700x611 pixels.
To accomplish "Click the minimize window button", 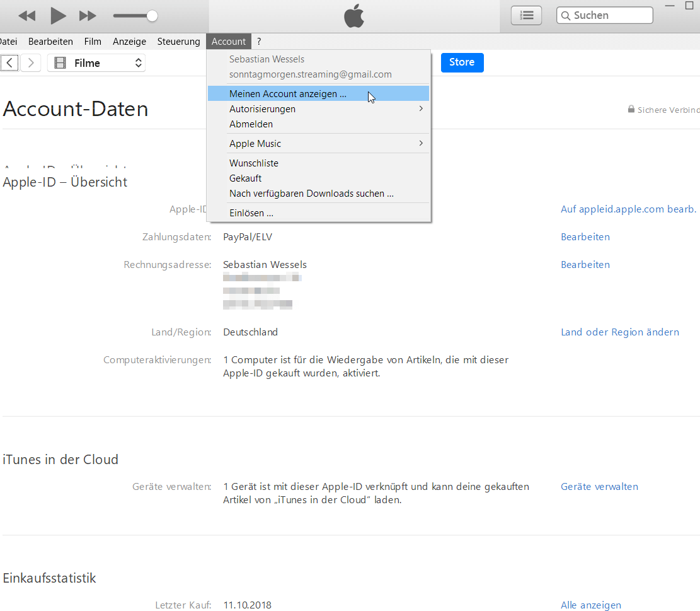I will [670, 6].
